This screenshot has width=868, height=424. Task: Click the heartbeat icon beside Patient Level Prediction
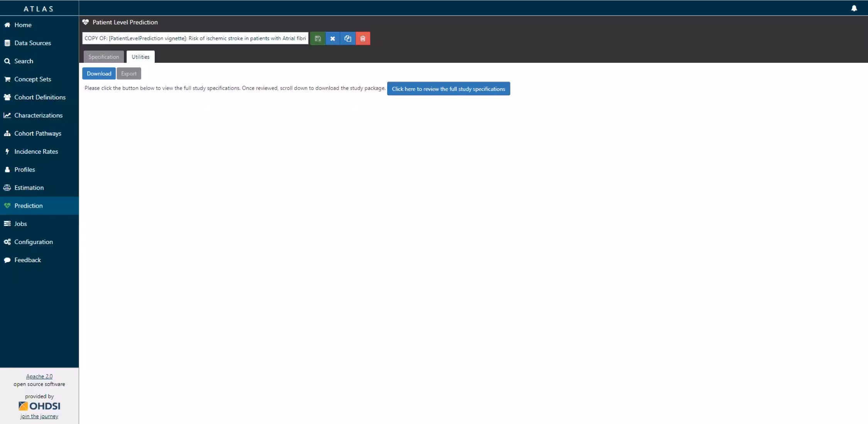click(x=86, y=22)
